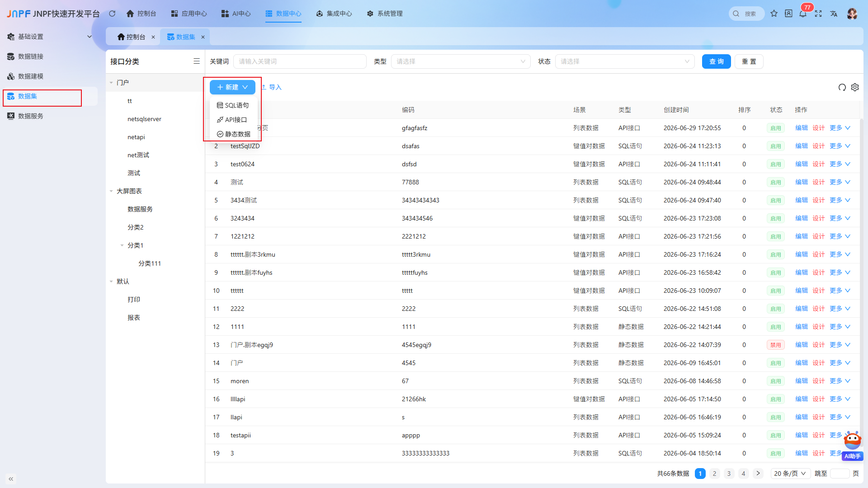Viewport: 868px width, 488px height.
Task: Open the AI助手 robot assistant
Action: click(853, 446)
